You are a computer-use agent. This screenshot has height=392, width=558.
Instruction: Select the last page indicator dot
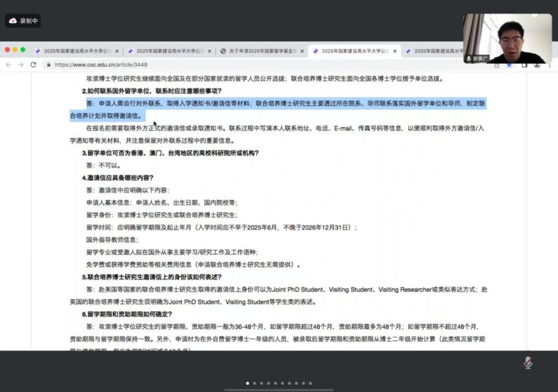pyautogui.click(x=311, y=383)
